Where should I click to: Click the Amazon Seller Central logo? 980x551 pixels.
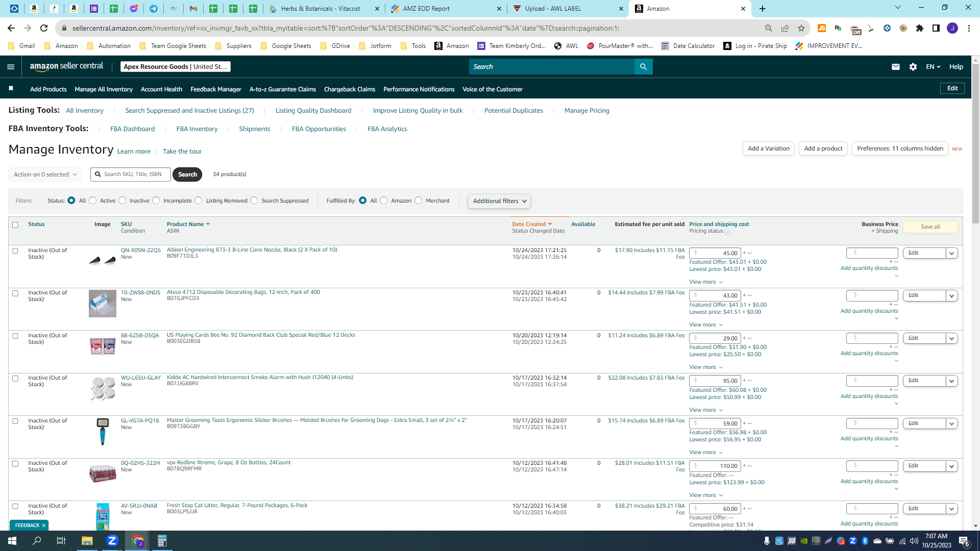(66, 66)
